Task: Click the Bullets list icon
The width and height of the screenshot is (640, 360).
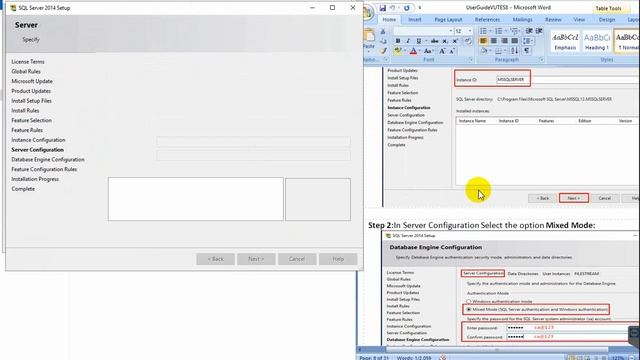Action: [483, 31]
